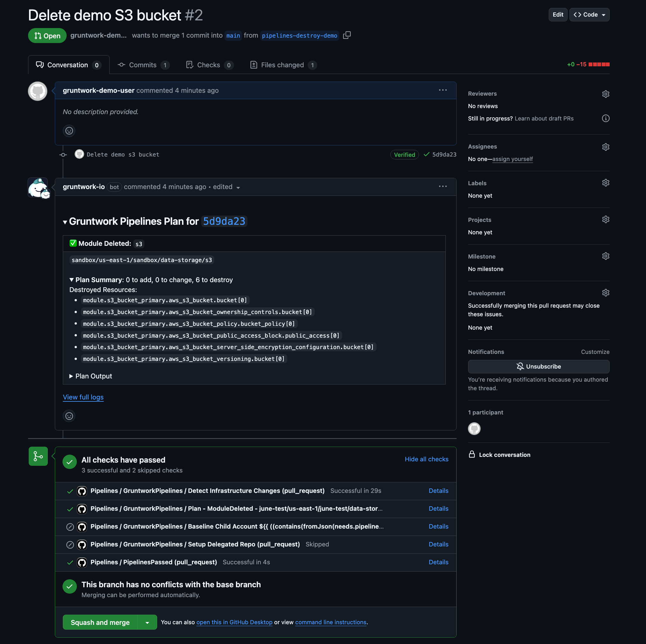Viewport: 646px width, 644px height.
Task: Click the 5d9da23 commit hash in plan heading
Action: coord(224,221)
